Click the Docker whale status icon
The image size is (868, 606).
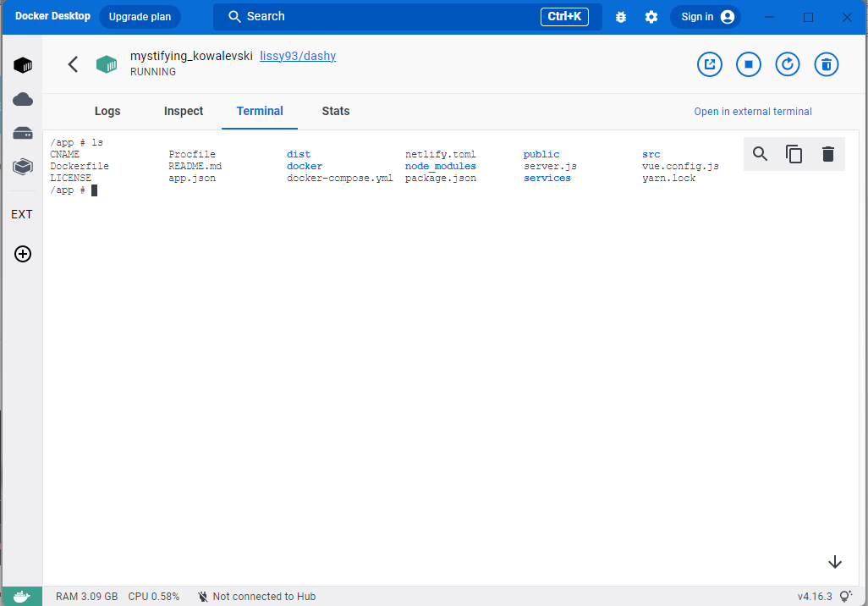(22, 596)
